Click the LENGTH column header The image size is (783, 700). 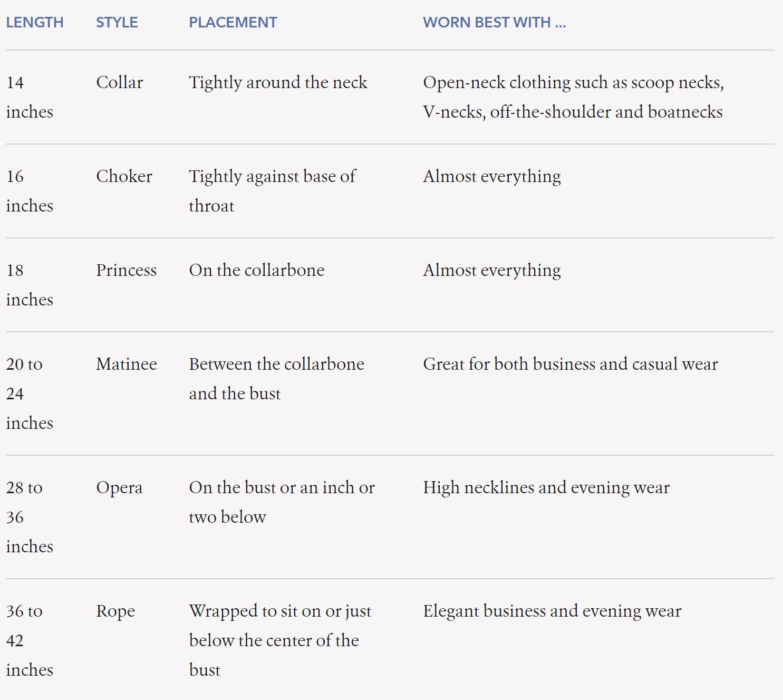point(35,23)
